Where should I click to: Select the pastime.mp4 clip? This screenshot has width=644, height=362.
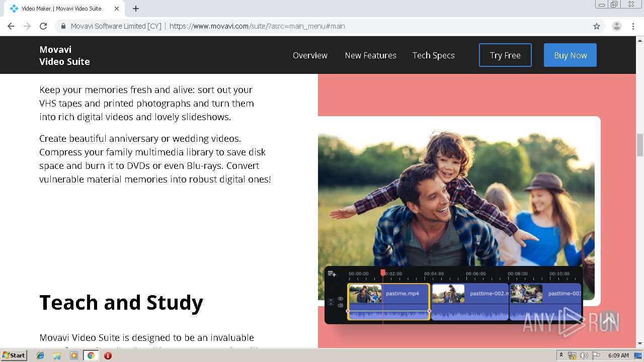coord(388,301)
